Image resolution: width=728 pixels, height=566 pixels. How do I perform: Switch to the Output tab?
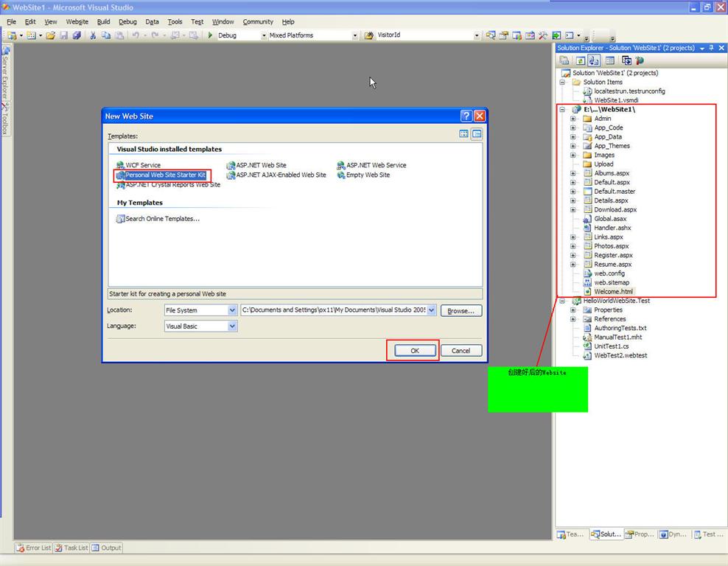coord(106,548)
